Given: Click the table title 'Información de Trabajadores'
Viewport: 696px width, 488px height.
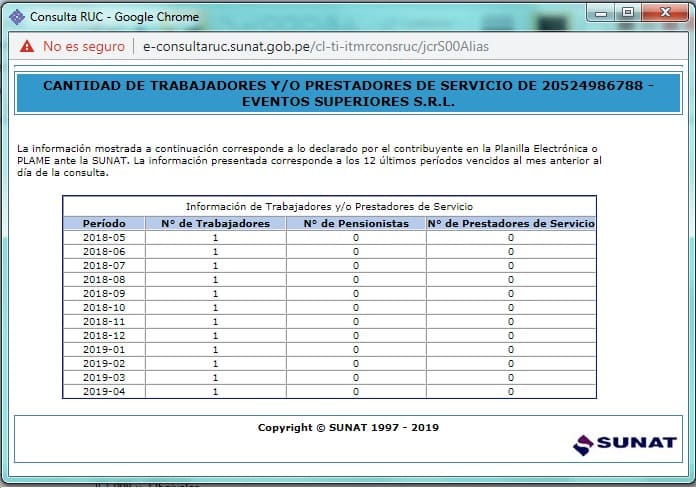Looking at the screenshot, I should [x=329, y=206].
